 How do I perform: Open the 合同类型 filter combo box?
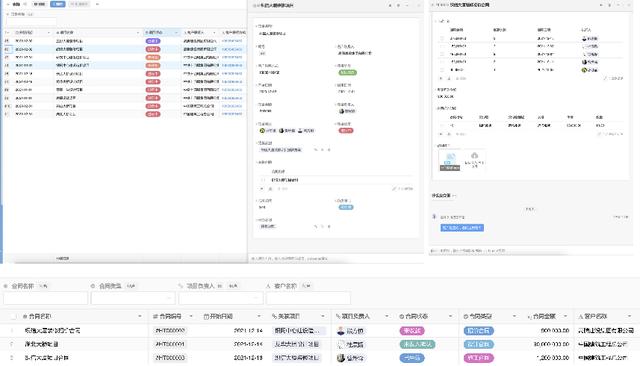[x=133, y=298]
